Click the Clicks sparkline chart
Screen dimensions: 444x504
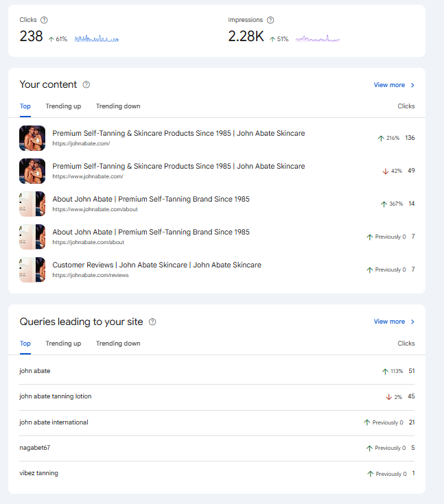click(97, 38)
